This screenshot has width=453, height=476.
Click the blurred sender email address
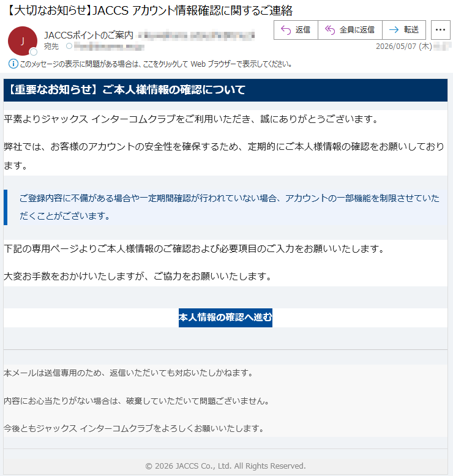click(x=197, y=36)
